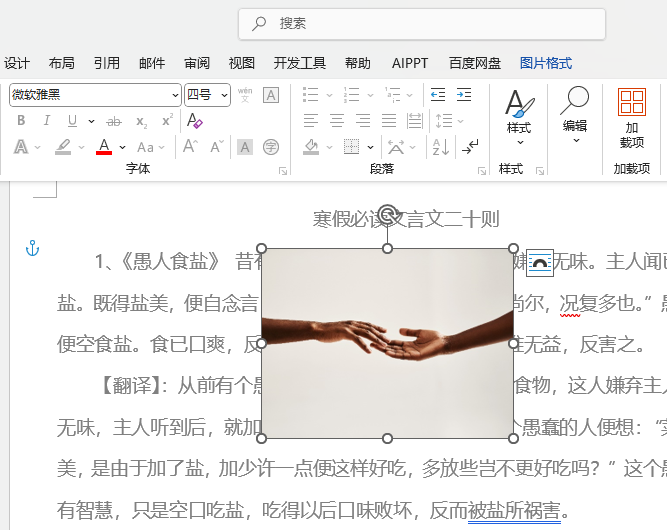This screenshot has width=667, height=530.
Task: Open highlight color dropdown arrow
Action: (81, 147)
